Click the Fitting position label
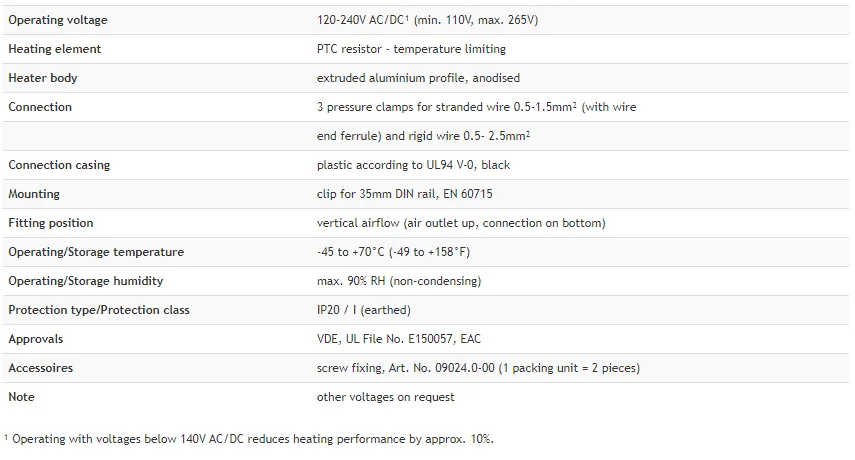Viewport: 855px width, 460px height. pyautogui.click(x=51, y=223)
